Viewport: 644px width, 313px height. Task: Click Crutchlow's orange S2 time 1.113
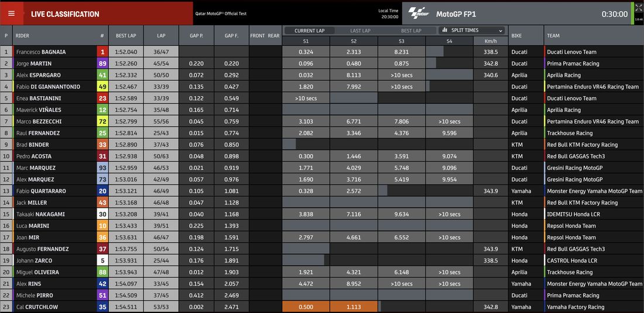(354, 307)
